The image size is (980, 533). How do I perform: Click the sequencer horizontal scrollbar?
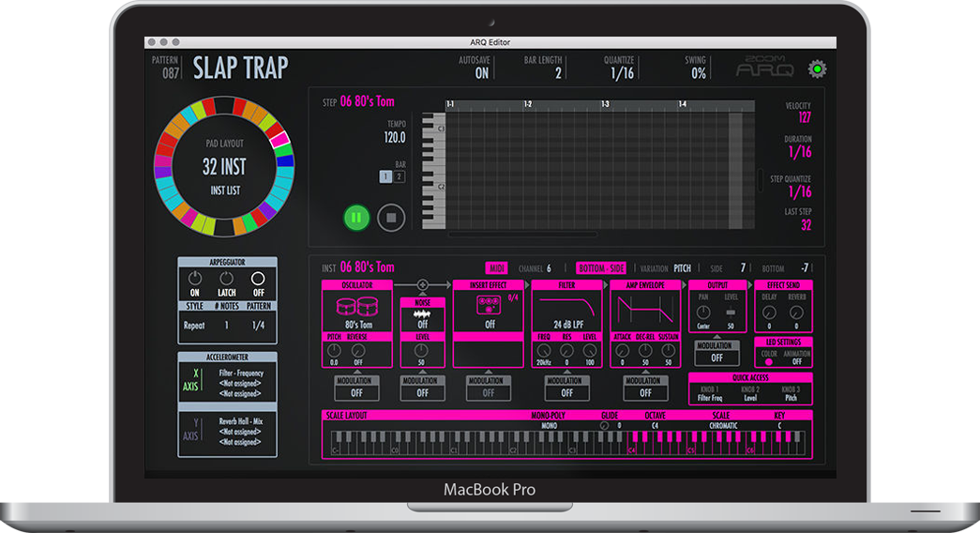(x=522, y=235)
